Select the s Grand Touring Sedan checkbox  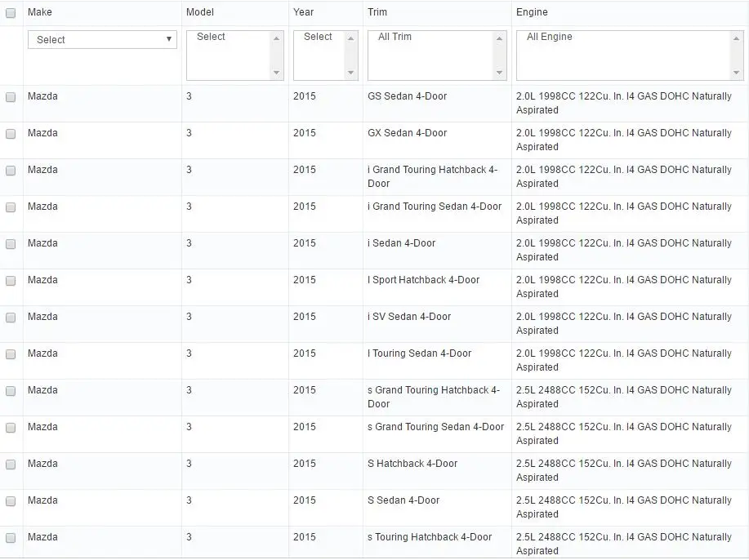pos(11,429)
